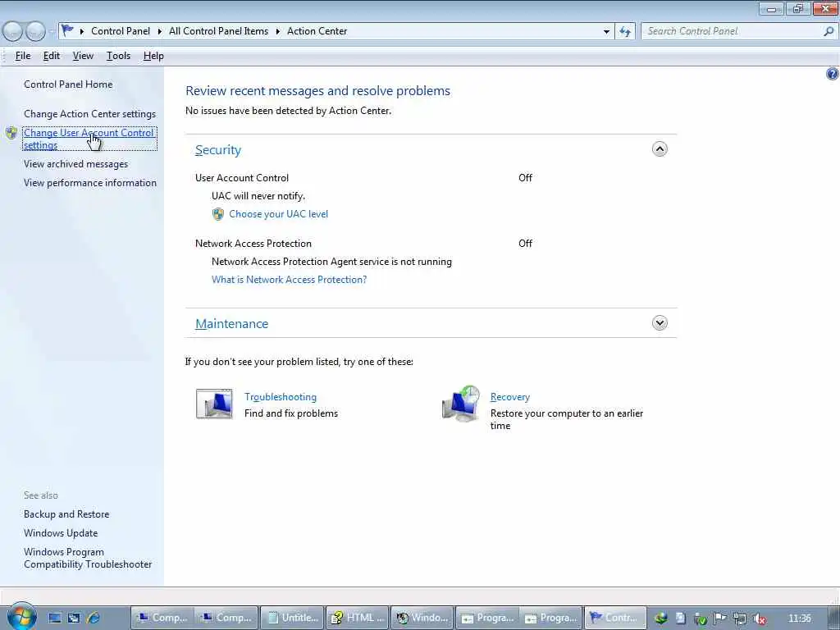Open View performance information

click(x=90, y=183)
